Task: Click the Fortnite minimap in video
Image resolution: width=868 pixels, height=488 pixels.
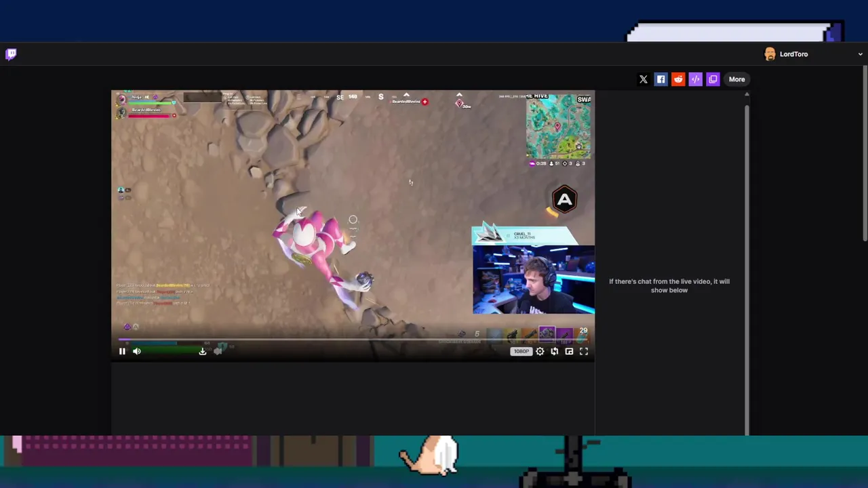Action: coord(558,127)
